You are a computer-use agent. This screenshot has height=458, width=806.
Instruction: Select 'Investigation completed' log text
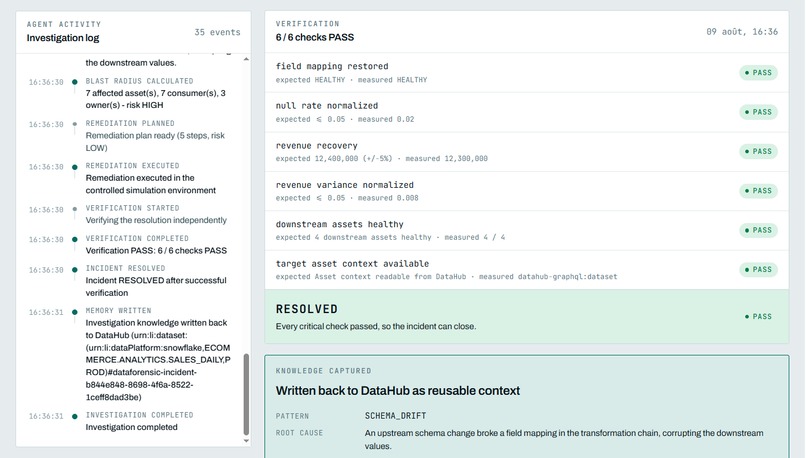coord(131,427)
